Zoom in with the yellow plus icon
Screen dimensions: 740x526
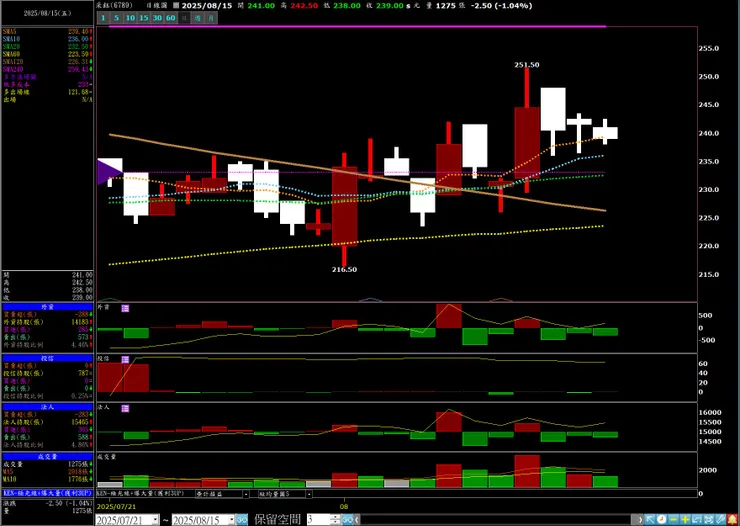point(685,519)
